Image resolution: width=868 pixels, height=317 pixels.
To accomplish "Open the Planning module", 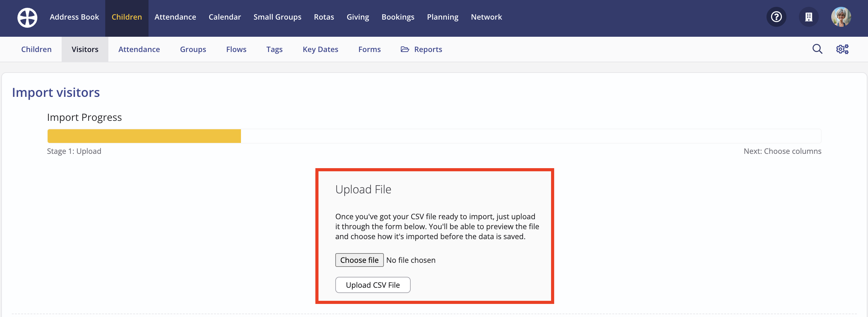I will (x=442, y=17).
